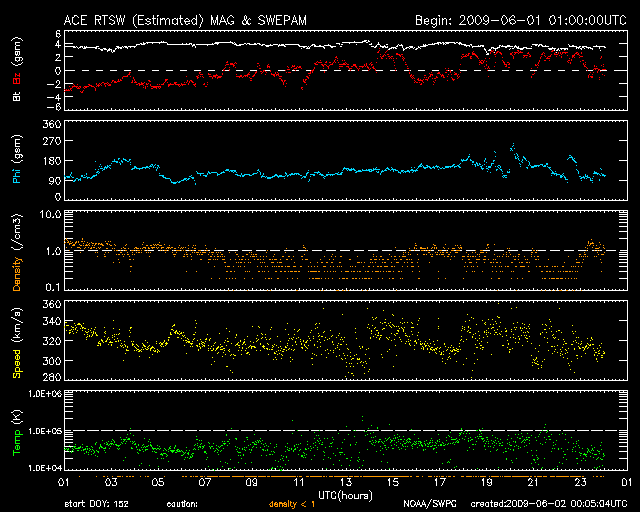640x512 pixels.
Task: Select the yellow Speed (km/s) axis label
Action: click(x=17, y=340)
